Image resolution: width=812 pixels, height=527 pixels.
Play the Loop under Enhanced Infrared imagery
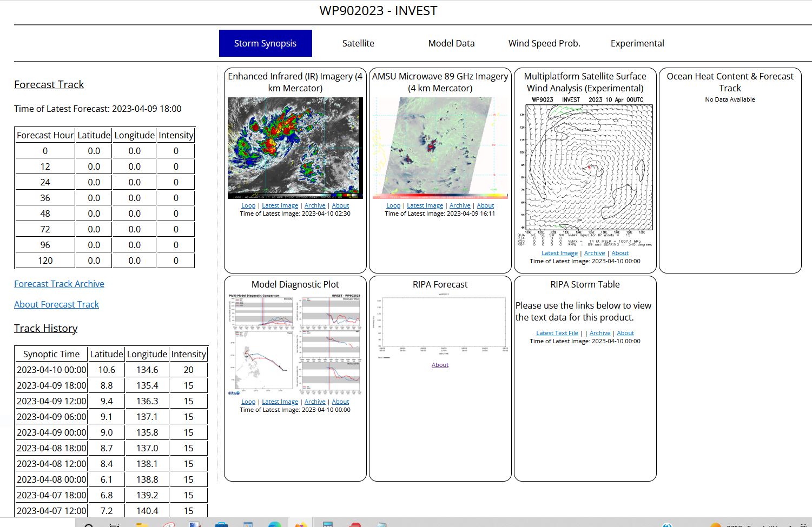pyautogui.click(x=248, y=205)
